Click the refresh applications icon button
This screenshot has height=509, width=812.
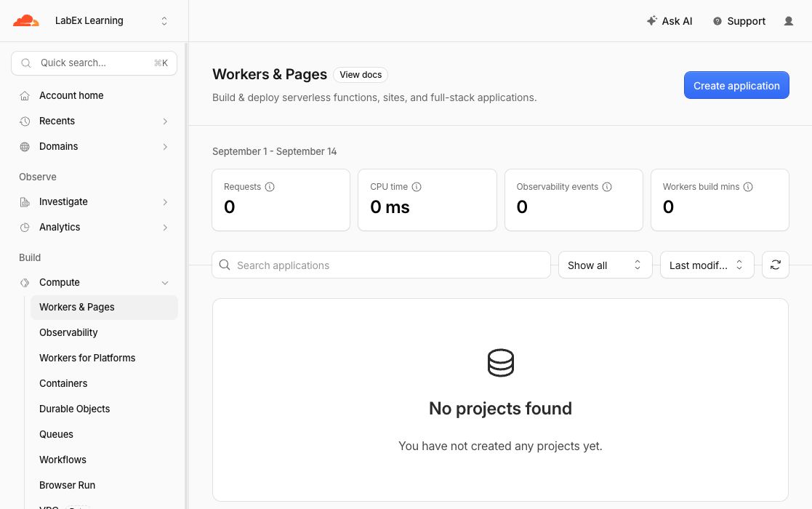[x=775, y=265]
